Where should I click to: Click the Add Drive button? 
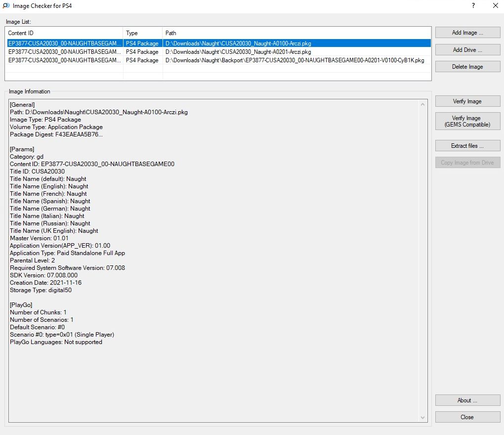(467, 50)
